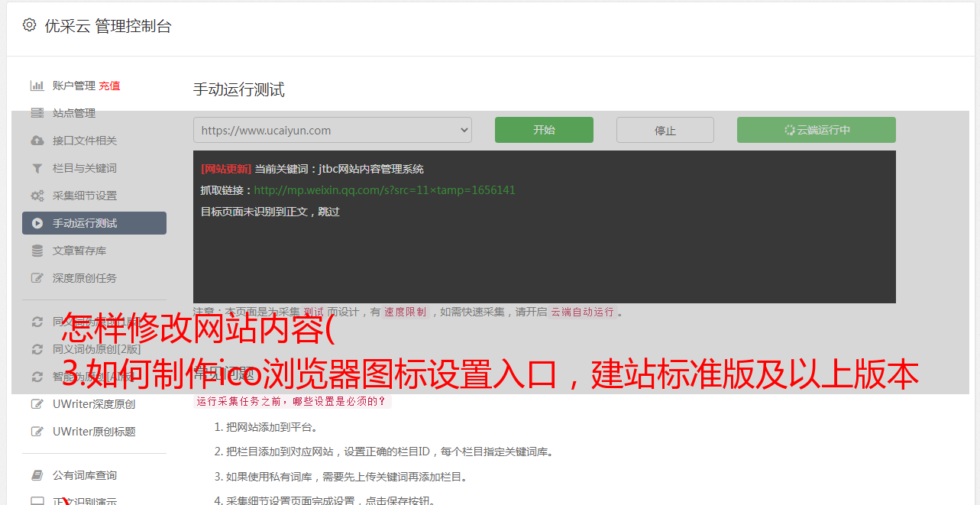This screenshot has height=505, width=980.
Task: Click the 云端运行中 button
Action: (817, 130)
